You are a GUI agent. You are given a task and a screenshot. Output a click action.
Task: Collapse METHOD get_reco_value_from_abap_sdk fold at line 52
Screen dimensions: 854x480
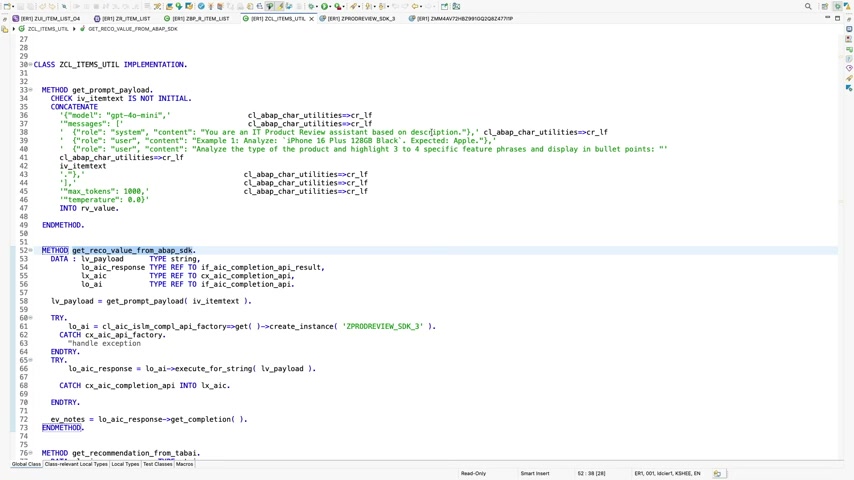(31, 251)
